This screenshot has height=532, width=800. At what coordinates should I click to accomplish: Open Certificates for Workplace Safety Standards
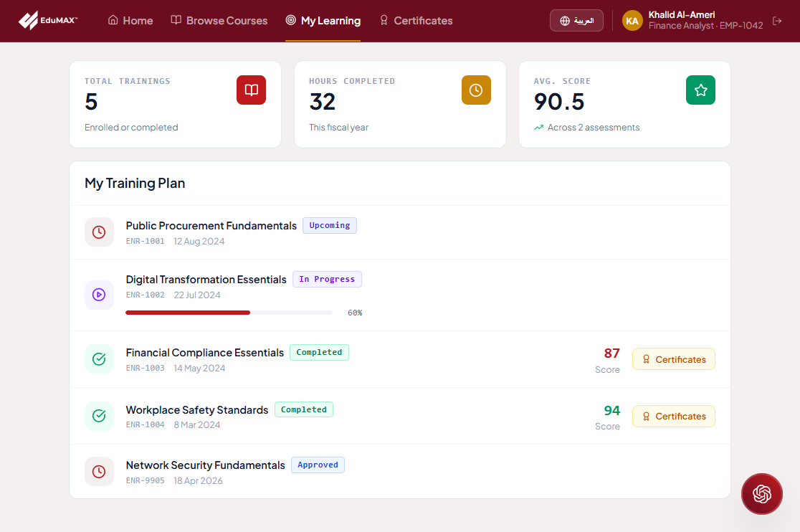point(673,417)
